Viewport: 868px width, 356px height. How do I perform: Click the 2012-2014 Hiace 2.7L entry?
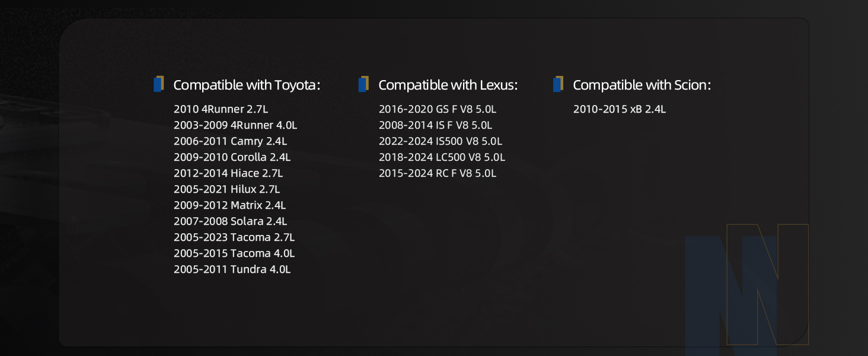[228, 173]
